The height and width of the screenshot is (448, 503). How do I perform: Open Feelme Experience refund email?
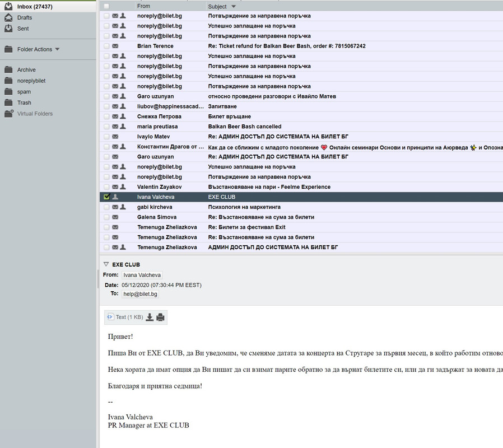coord(269,187)
